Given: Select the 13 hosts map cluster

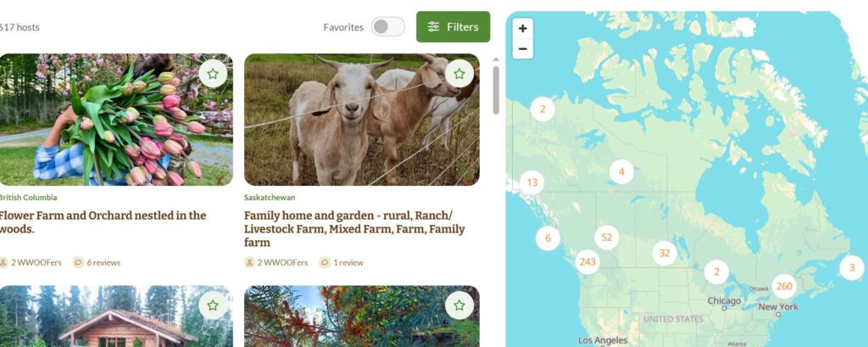Looking at the screenshot, I should [x=532, y=182].
